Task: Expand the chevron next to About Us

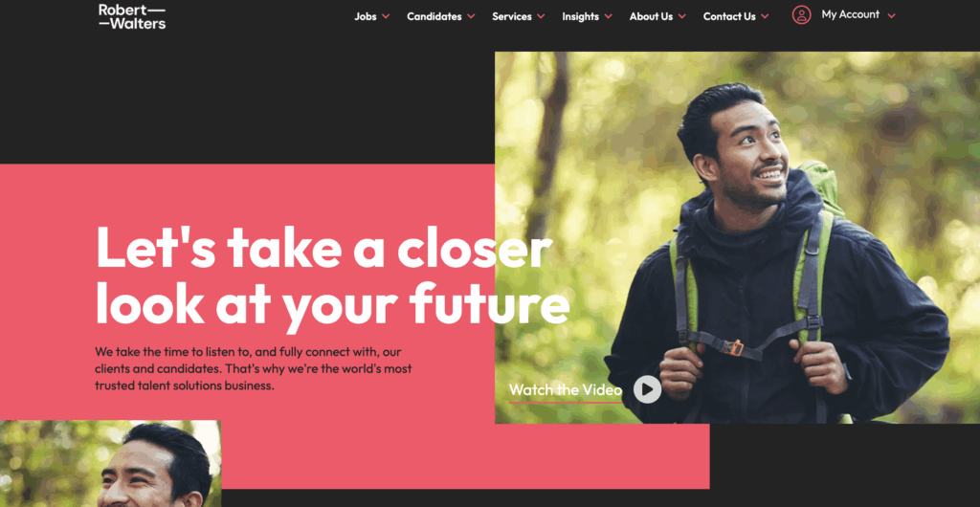Action: [681, 17]
